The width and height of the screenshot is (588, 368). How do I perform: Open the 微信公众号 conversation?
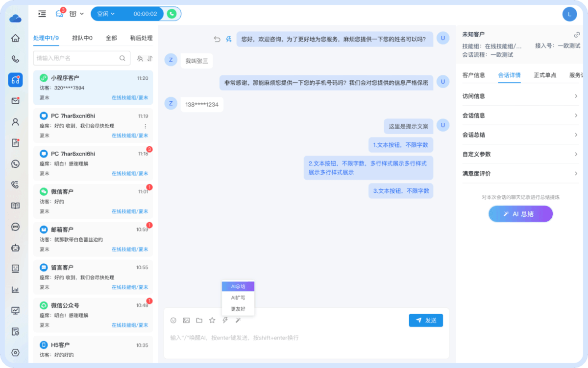pos(93,315)
